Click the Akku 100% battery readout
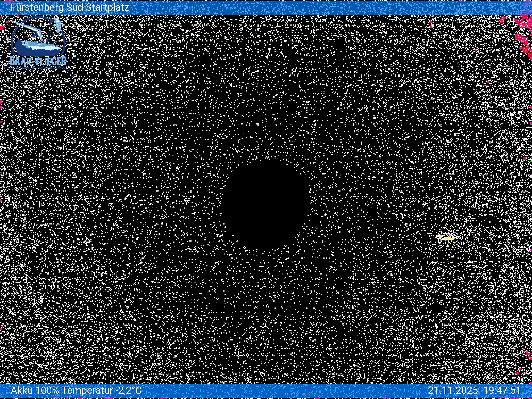532x399 pixels. pyautogui.click(x=35, y=390)
